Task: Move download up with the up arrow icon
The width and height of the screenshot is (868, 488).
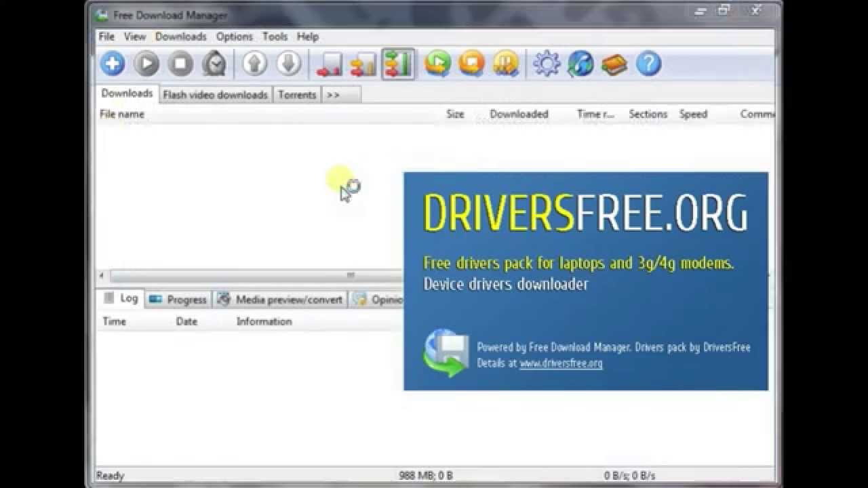Action: click(x=255, y=64)
